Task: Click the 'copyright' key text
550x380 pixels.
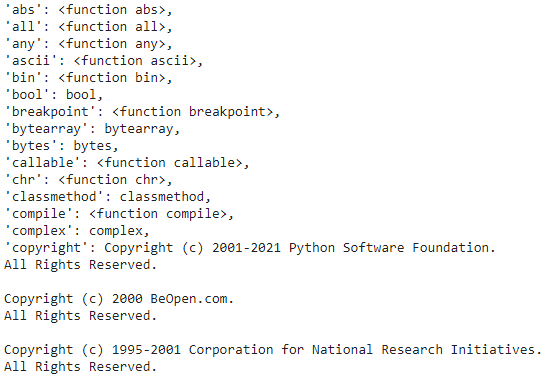Action: pyautogui.click(x=50, y=248)
